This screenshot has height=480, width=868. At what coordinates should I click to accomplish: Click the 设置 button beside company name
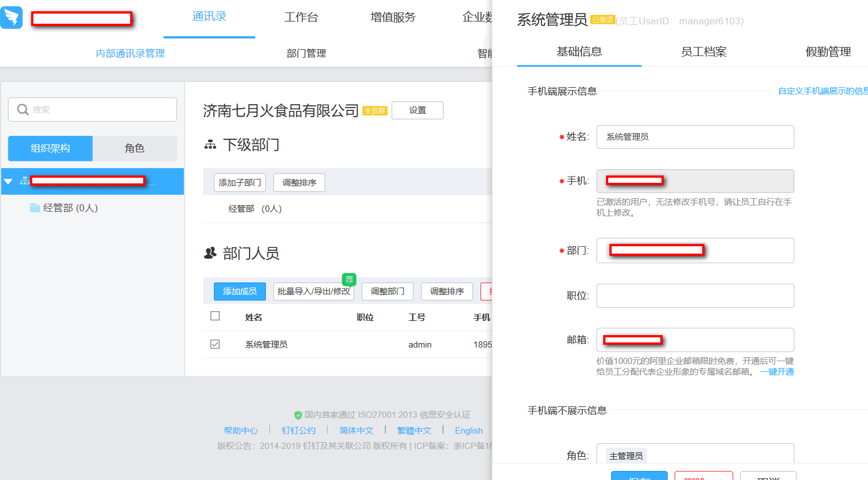[417, 110]
